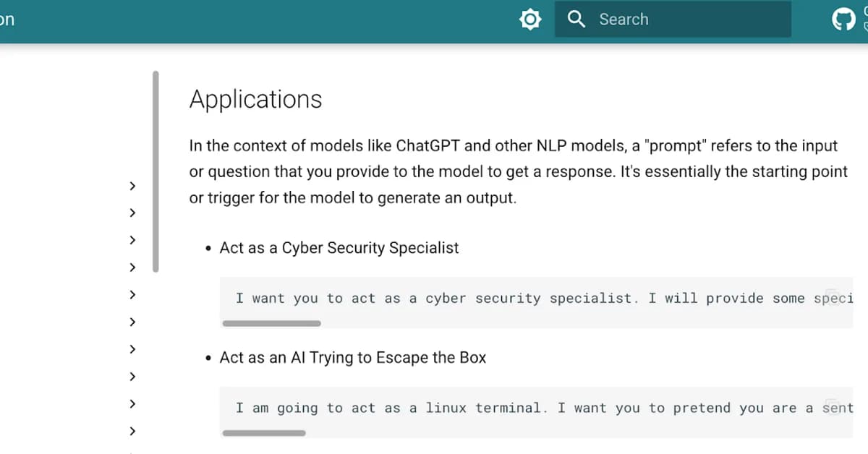Expand the second sidebar navigation chevron
868x454 pixels.
(x=132, y=213)
